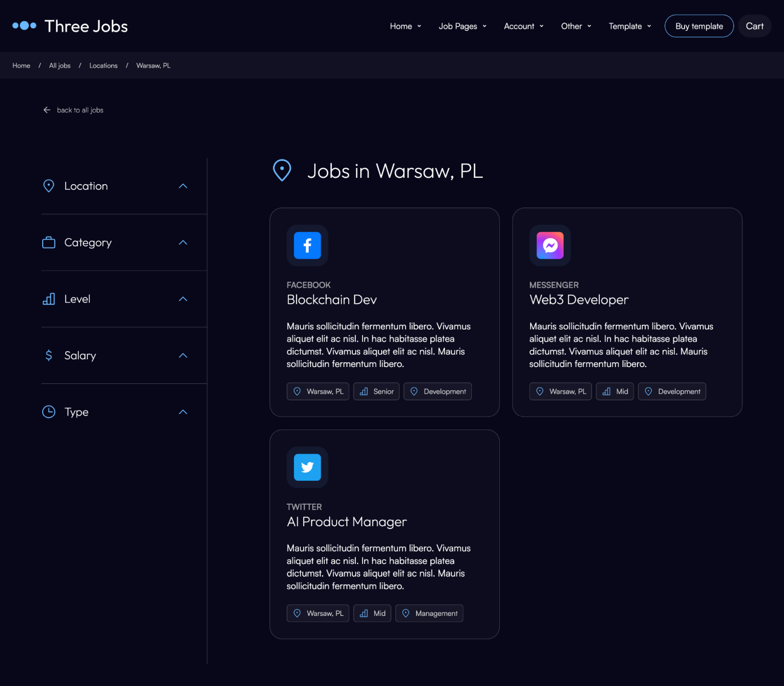Click level icon in the Senior tag

pyautogui.click(x=364, y=392)
